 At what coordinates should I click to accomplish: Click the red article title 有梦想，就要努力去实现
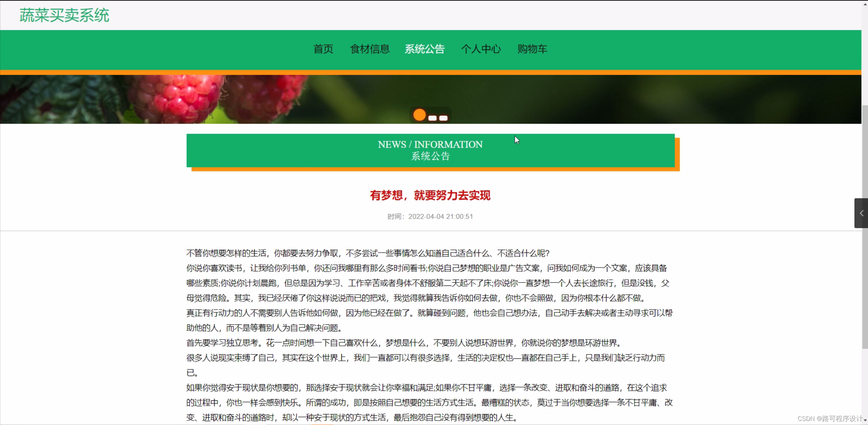pyautogui.click(x=430, y=195)
